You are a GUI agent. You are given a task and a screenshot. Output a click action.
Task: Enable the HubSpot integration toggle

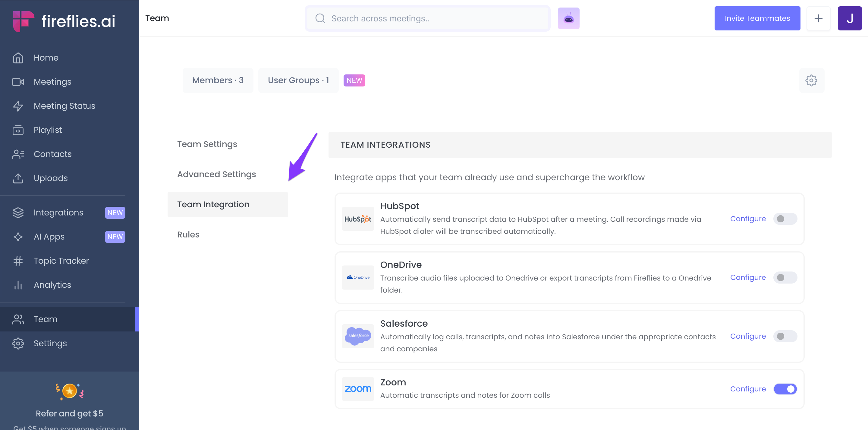point(785,219)
